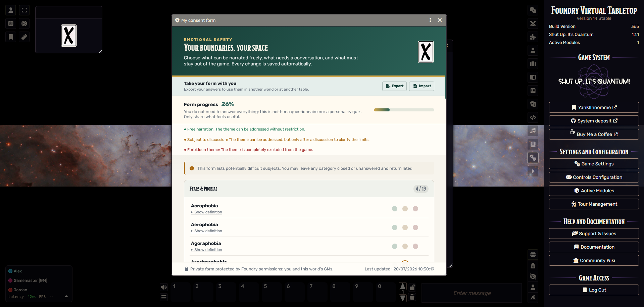Open the Buy Me a Coffee link
The height and width of the screenshot is (307, 644).
click(x=594, y=134)
